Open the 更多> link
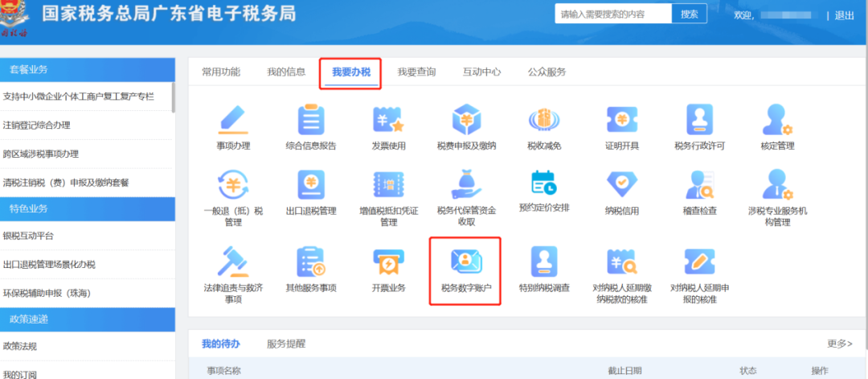 pos(840,344)
